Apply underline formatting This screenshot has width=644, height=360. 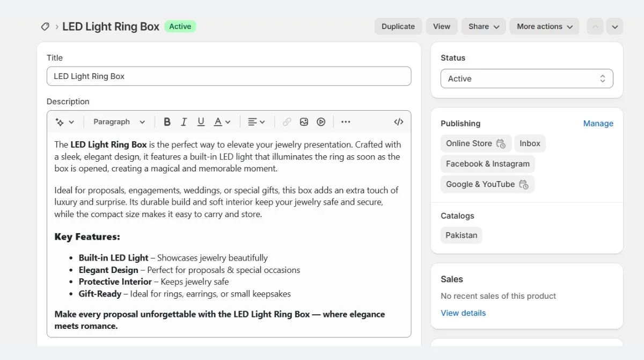tap(200, 121)
